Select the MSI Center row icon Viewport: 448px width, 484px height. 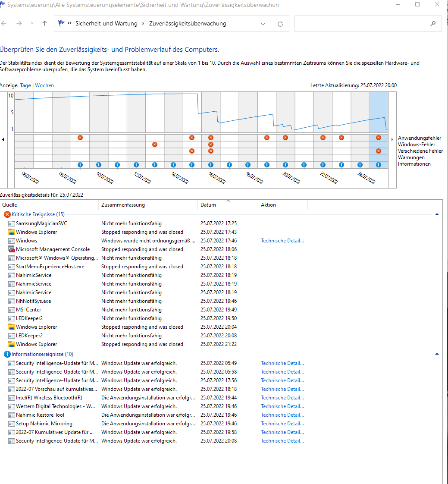point(11,310)
